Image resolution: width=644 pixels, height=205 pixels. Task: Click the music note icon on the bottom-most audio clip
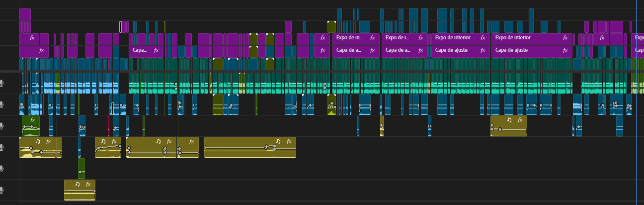coord(77,184)
